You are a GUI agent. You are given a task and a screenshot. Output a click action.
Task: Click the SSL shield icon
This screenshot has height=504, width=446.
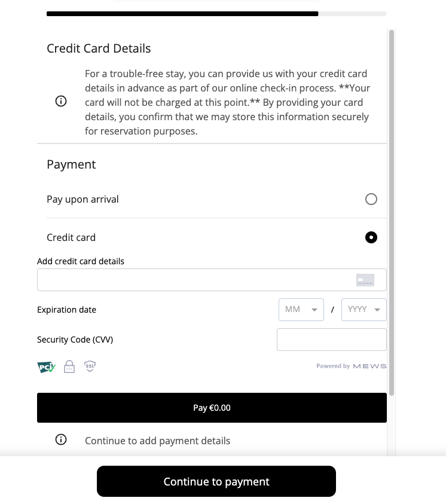(x=90, y=366)
